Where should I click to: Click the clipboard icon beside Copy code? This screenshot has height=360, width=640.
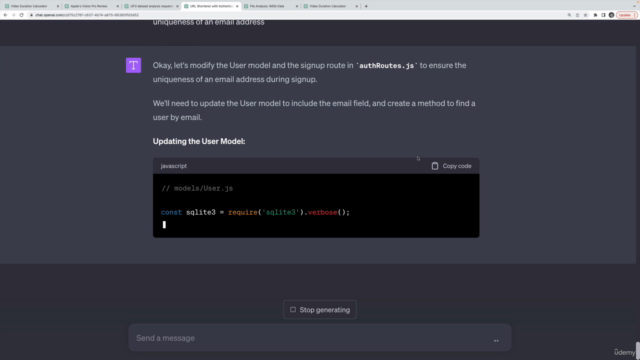coord(435,166)
